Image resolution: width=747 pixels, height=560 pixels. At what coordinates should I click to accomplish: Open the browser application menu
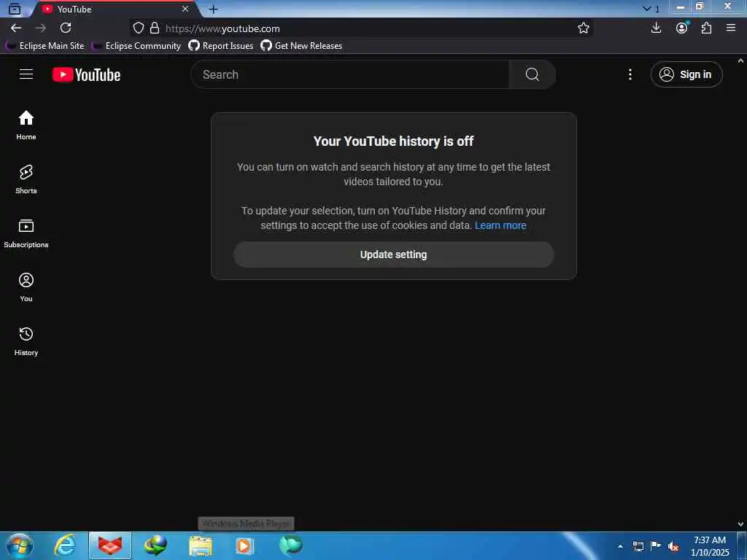pos(731,28)
